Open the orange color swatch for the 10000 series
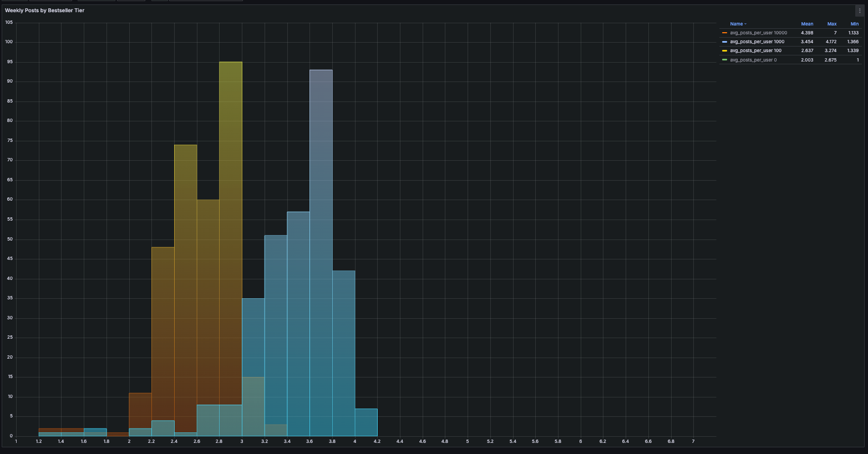The width and height of the screenshot is (868, 454). tap(724, 33)
